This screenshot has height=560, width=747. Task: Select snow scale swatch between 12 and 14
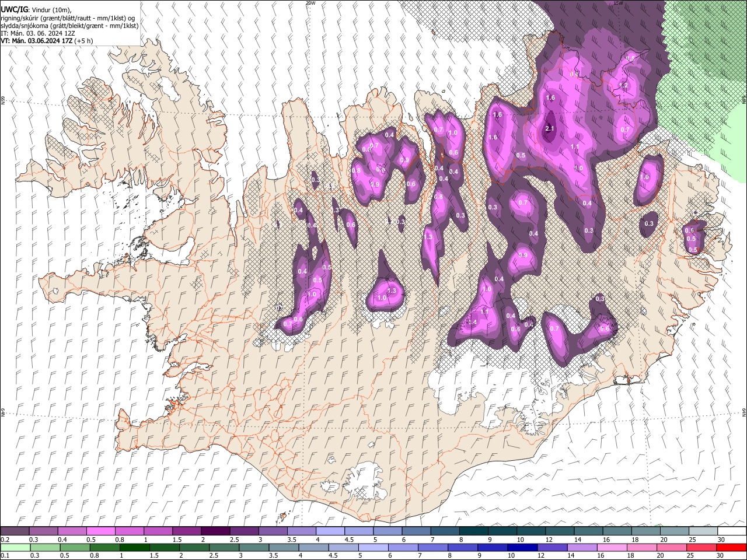(x=560, y=531)
